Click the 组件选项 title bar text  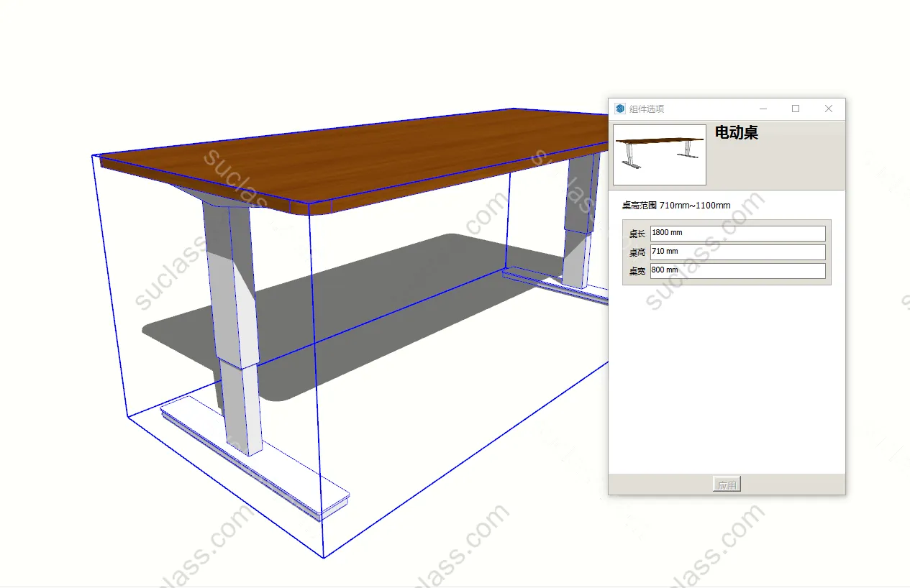tap(647, 109)
